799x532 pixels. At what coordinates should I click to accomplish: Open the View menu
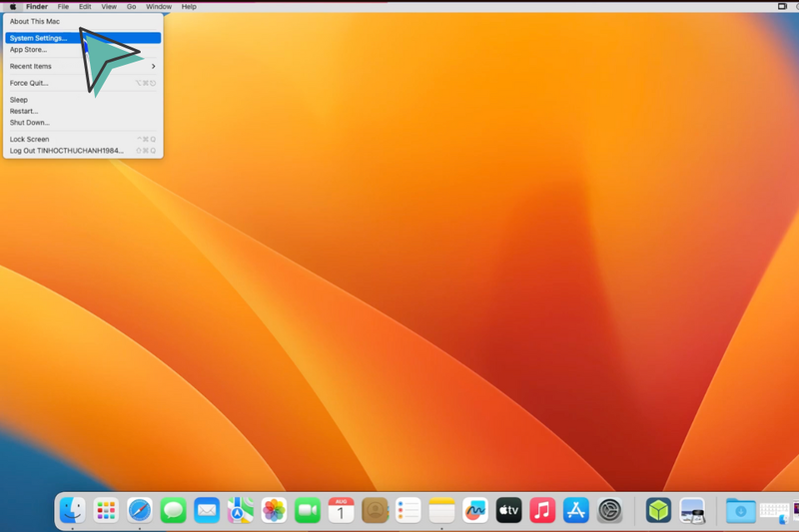point(109,7)
